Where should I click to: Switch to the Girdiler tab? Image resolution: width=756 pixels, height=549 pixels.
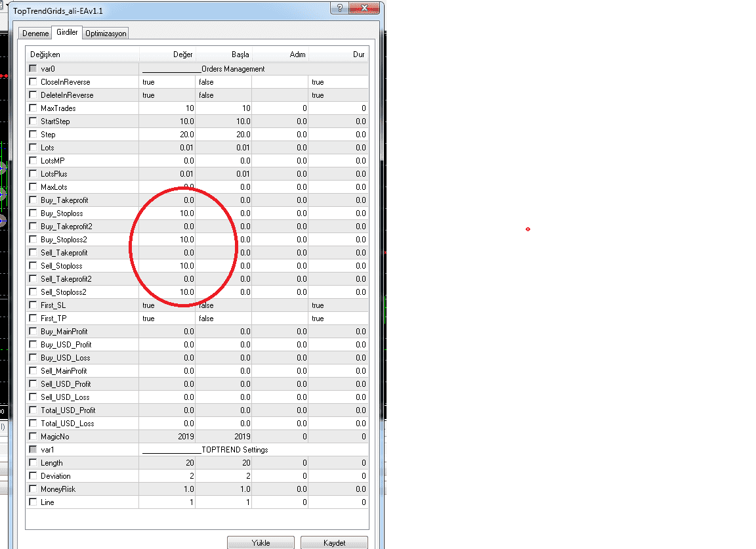pyautogui.click(x=67, y=32)
